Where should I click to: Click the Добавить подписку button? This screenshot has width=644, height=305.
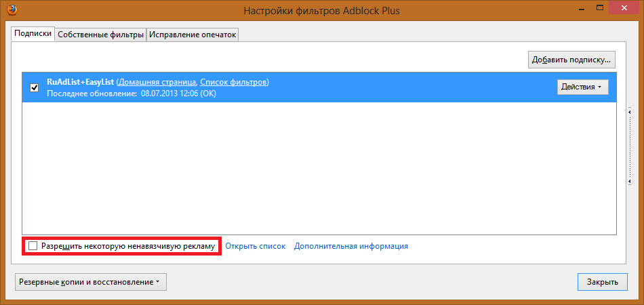[571, 60]
